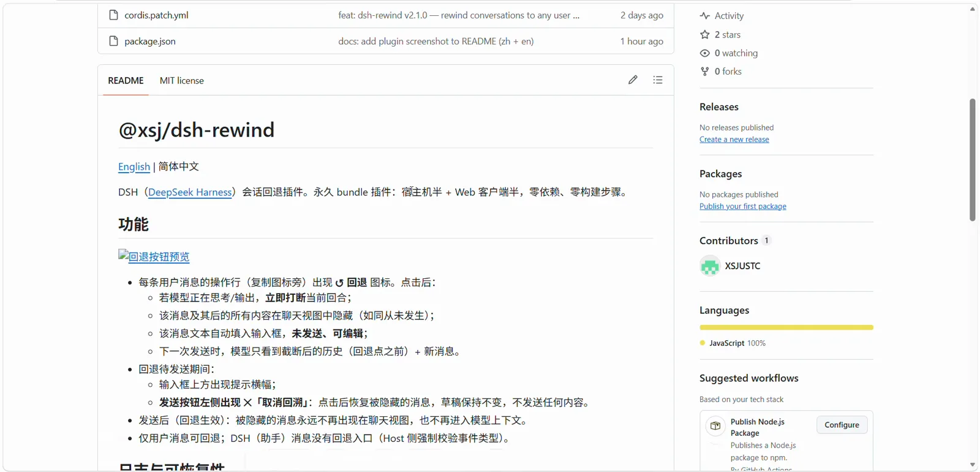The image size is (980, 472).
Task: Follow the DeepSeek Harness link
Action: (x=190, y=192)
